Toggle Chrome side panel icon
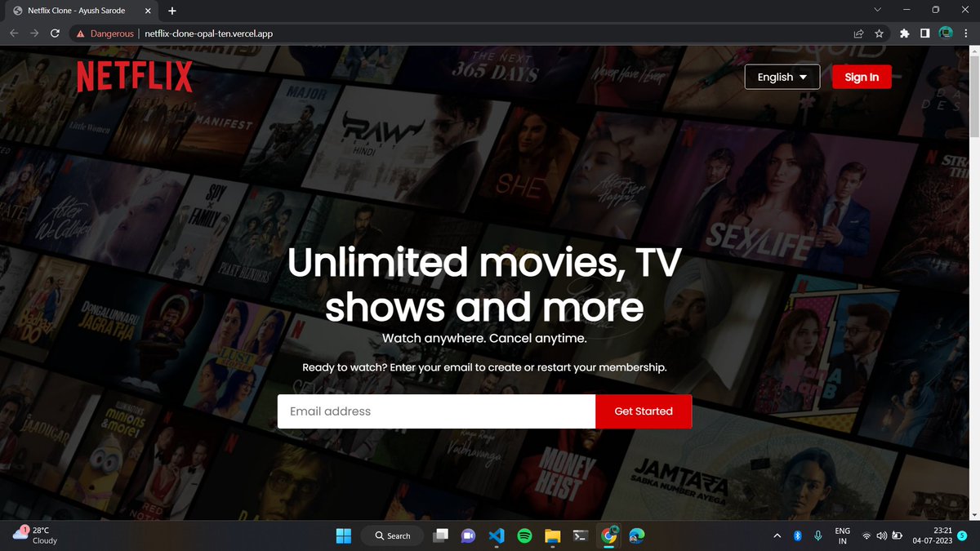The height and width of the screenshot is (551, 980). tap(924, 33)
